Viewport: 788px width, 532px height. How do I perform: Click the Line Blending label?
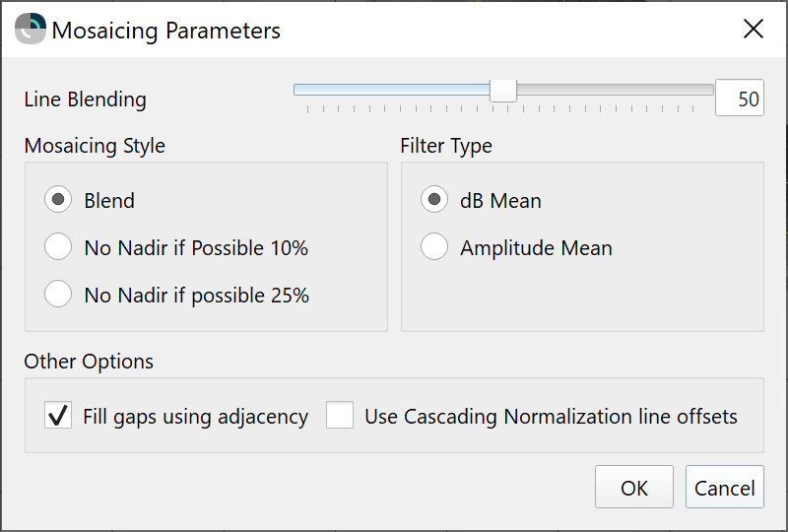(85, 99)
